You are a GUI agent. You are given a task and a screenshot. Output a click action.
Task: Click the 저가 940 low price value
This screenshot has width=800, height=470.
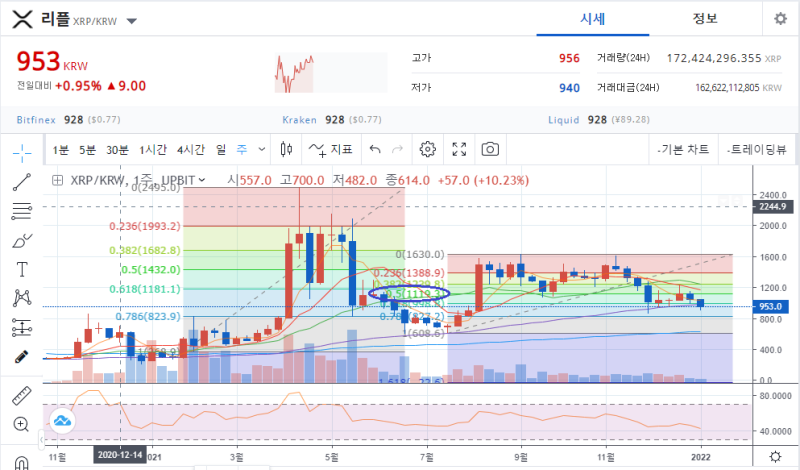[569, 88]
